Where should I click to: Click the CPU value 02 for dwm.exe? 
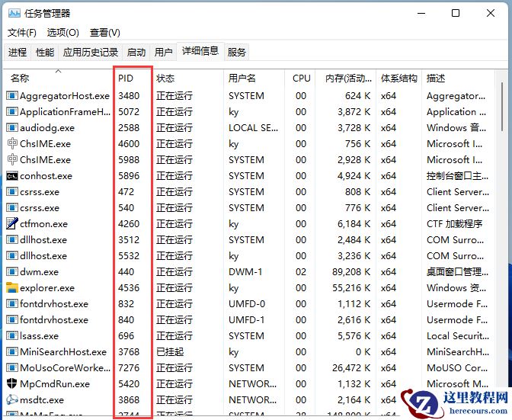pyautogui.click(x=301, y=271)
